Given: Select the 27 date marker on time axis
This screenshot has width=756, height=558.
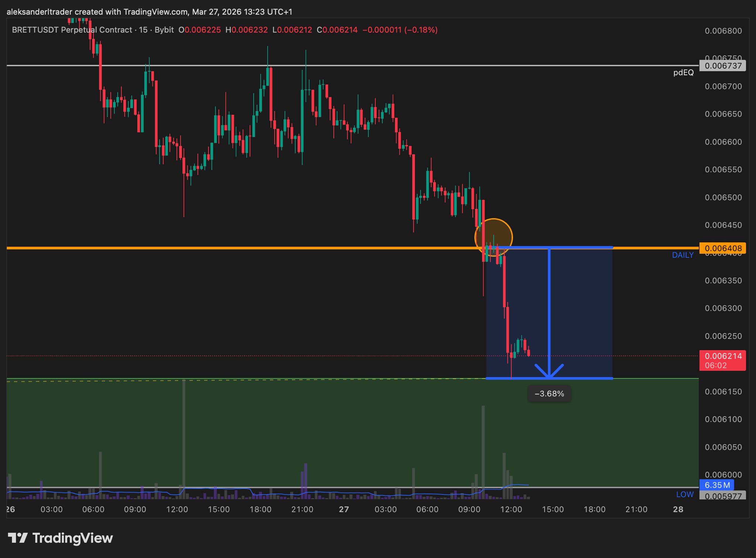Looking at the screenshot, I should [x=344, y=509].
